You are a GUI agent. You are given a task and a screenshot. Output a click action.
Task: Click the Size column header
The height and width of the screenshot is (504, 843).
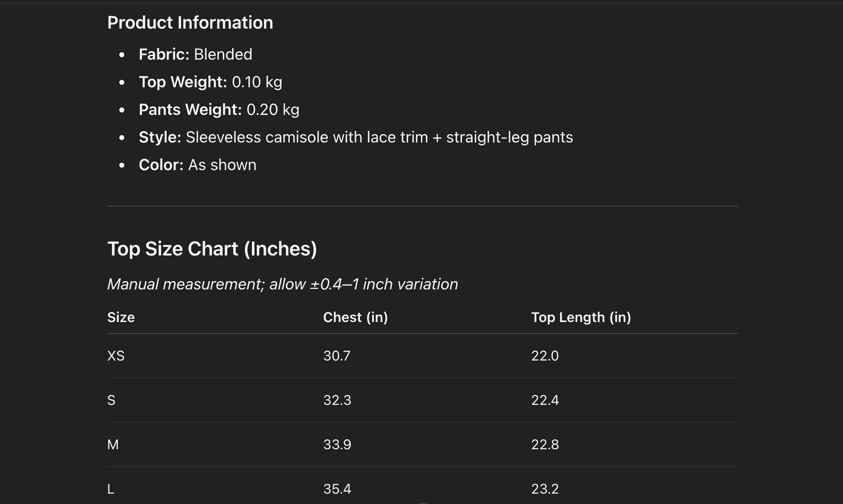[121, 317]
